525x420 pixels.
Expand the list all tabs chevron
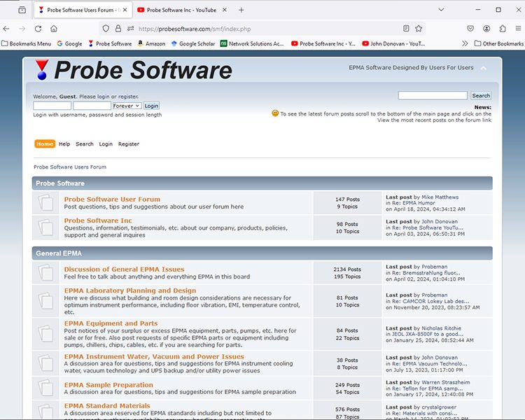click(x=441, y=10)
